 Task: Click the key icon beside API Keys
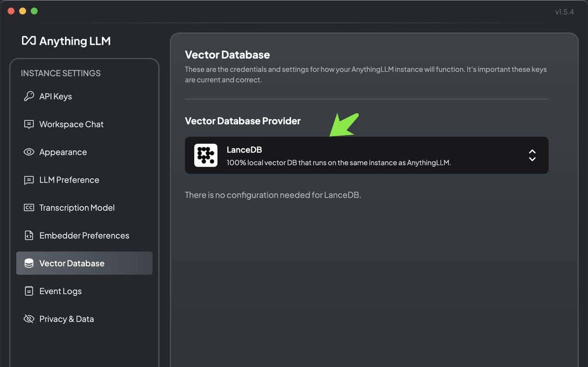tap(29, 96)
